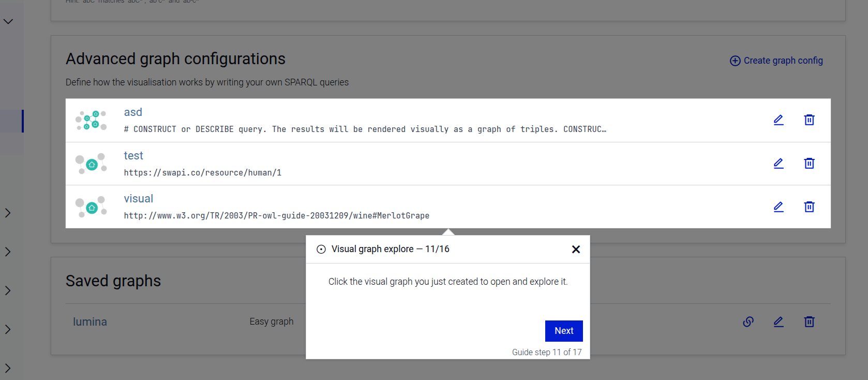Click Create graph config link
Viewport: 868px width, 380px height.
tap(776, 61)
